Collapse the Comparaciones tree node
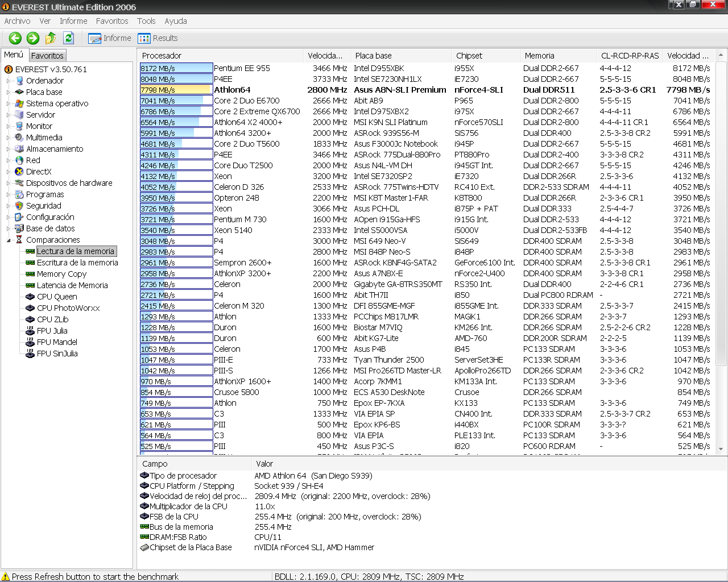 9,240
